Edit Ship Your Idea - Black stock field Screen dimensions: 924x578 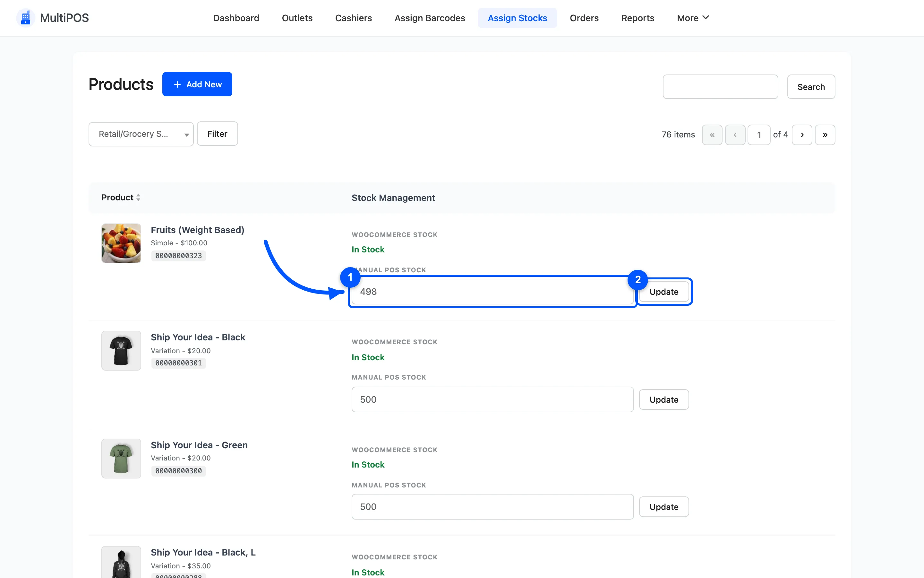click(492, 399)
